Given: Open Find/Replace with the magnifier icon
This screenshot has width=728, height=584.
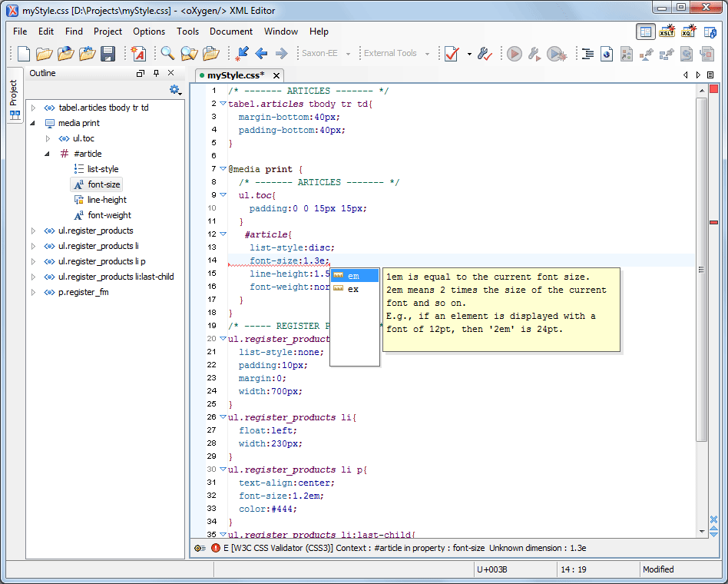Looking at the screenshot, I should (167, 54).
